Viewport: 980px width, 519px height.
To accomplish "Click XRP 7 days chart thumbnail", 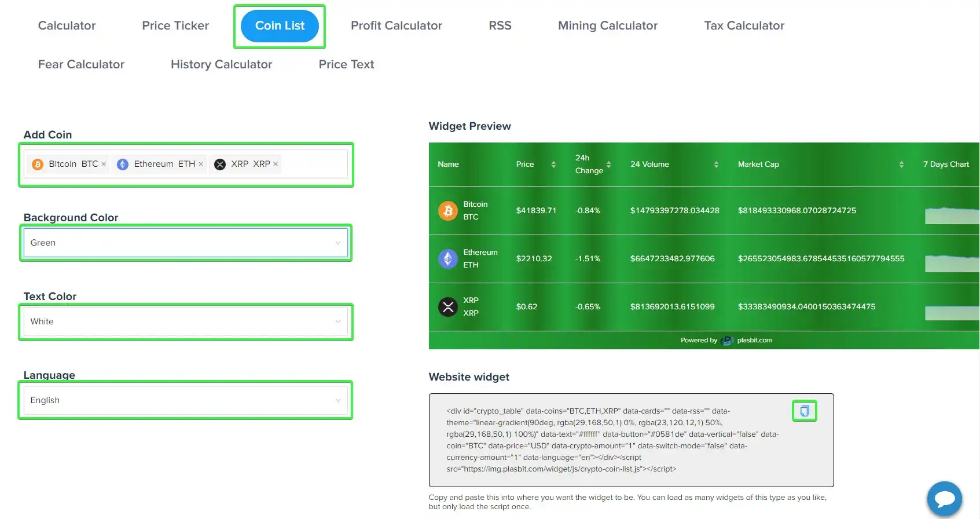I will (952, 313).
